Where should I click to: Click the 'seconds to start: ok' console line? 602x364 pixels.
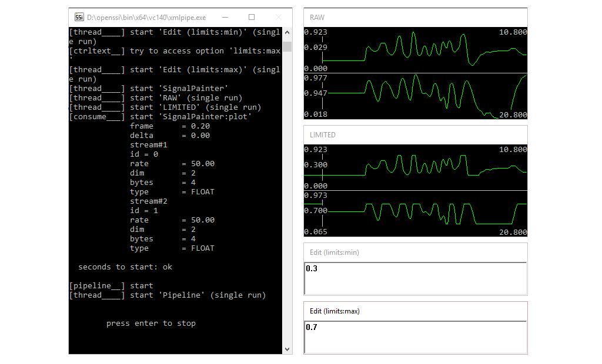(x=127, y=267)
